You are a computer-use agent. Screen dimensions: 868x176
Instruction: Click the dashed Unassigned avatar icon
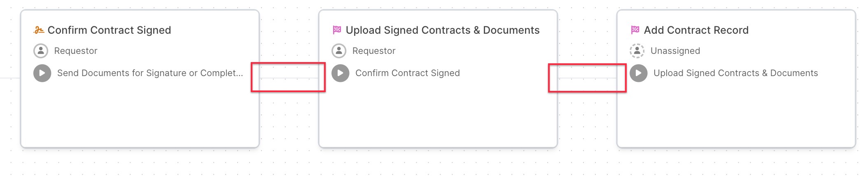[637, 51]
